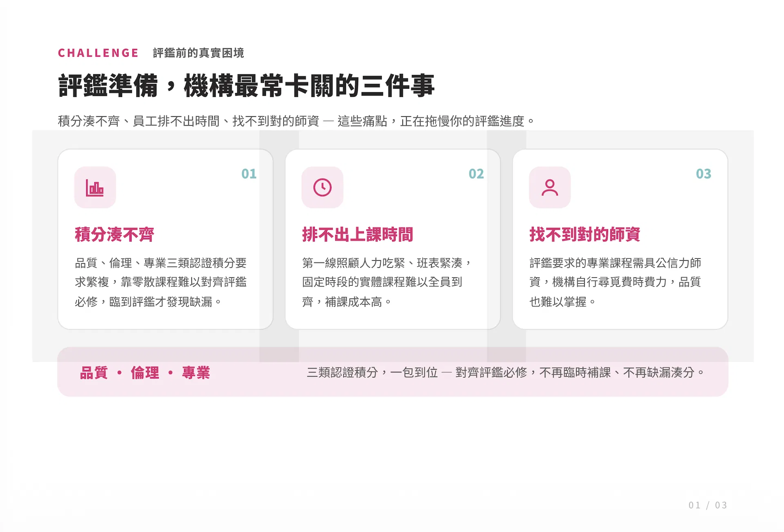784x532 pixels.
Task: Click the bar chart icon in card 01
Action: (95, 188)
